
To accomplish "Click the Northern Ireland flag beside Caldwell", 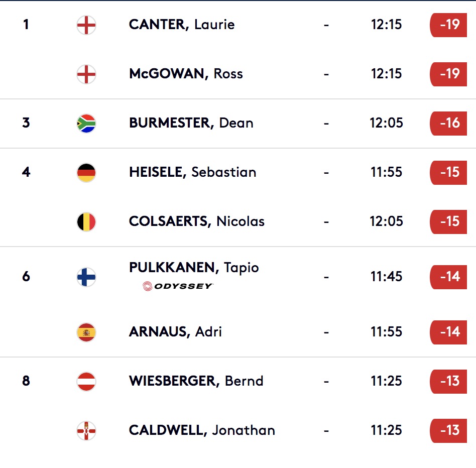I will (x=86, y=430).
